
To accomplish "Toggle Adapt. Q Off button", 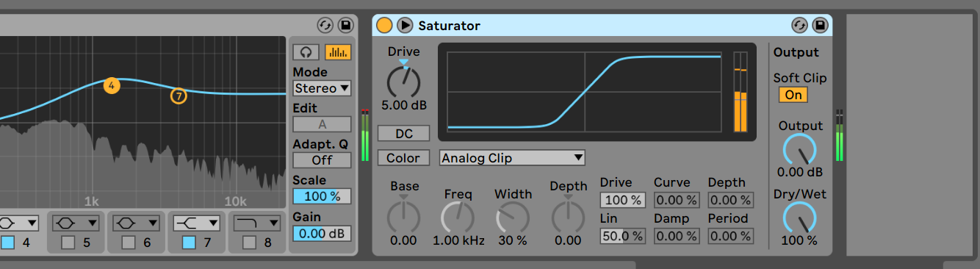I will [x=322, y=159].
